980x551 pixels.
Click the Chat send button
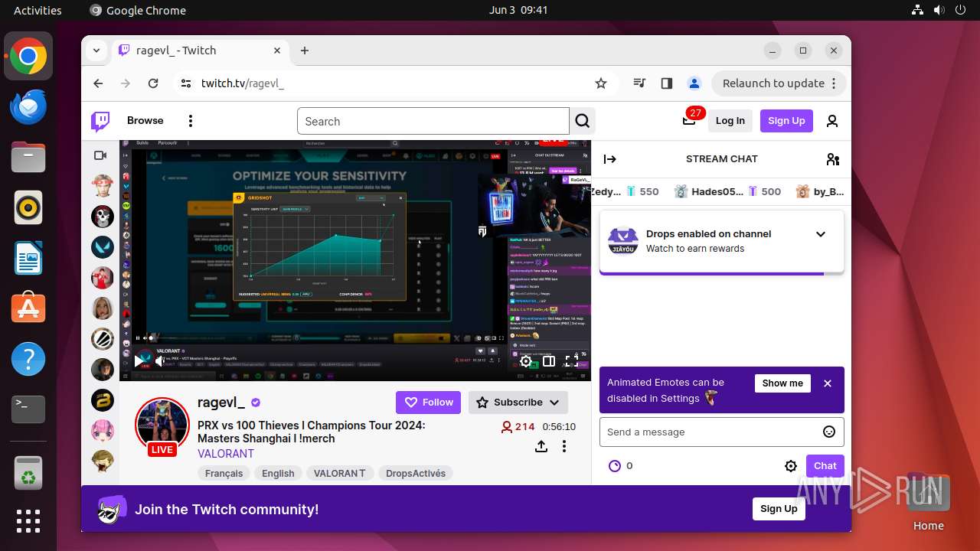coord(825,466)
